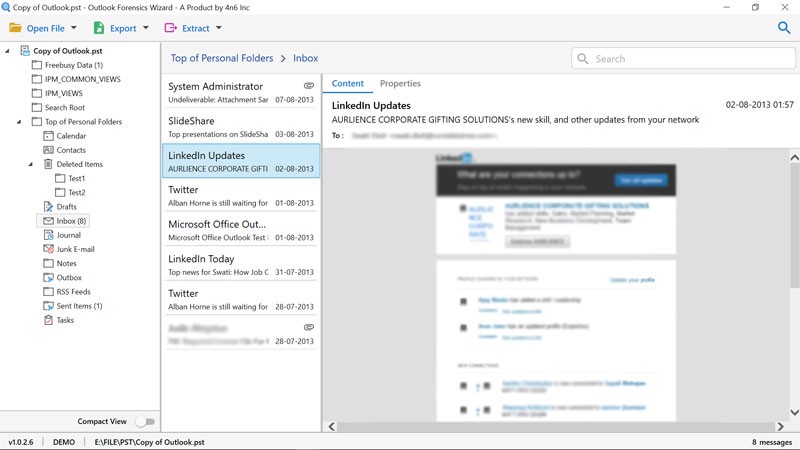
Task: Click the Inbox envelope icon
Action: point(48,221)
